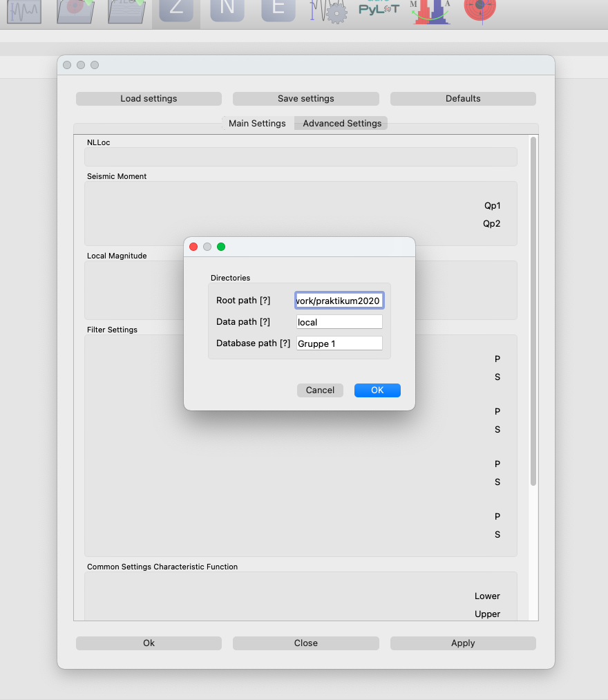Click the settings panel vertical scrollbar
Image resolution: width=608 pixels, height=700 pixels.
(533, 311)
